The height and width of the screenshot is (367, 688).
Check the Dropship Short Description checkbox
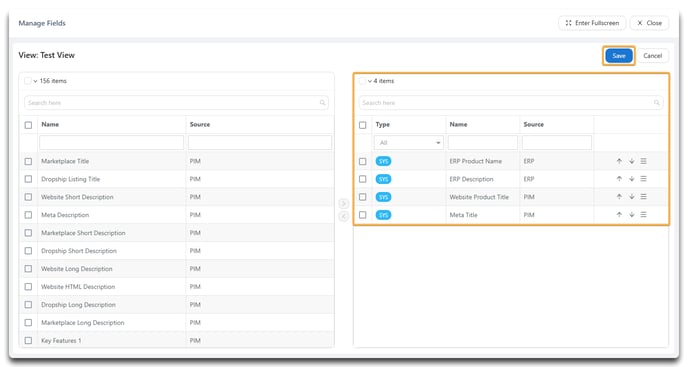29,251
